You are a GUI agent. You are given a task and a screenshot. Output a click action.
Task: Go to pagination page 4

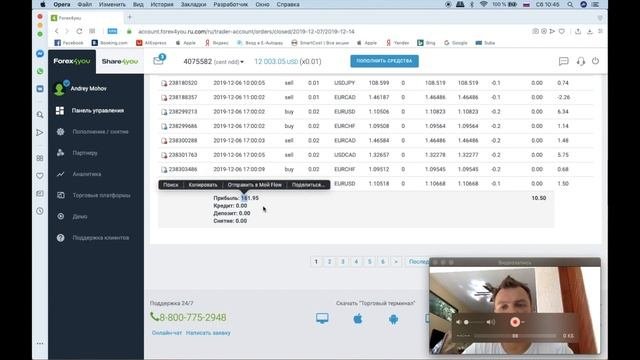pos(356,262)
